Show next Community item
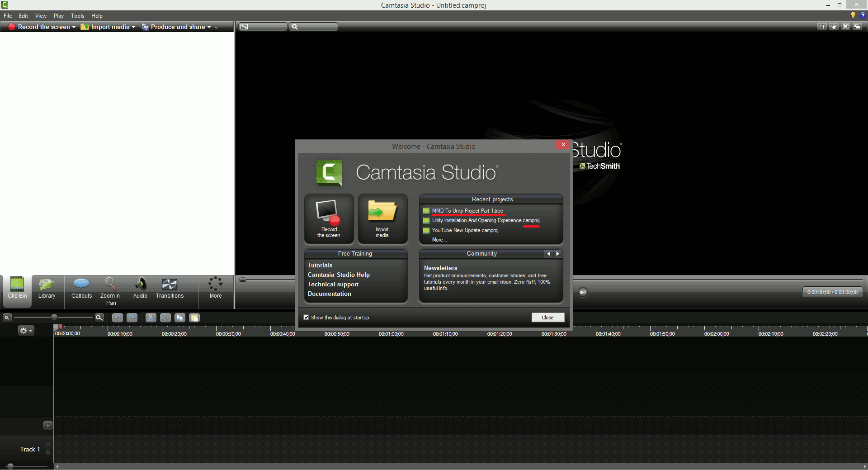The height and width of the screenshot is (470, 868). coord(558,254)
